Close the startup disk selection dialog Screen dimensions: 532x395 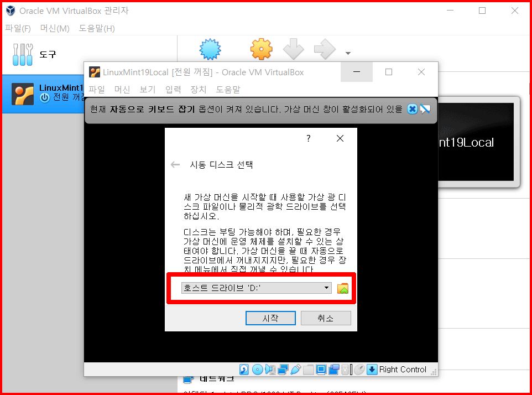340,138
